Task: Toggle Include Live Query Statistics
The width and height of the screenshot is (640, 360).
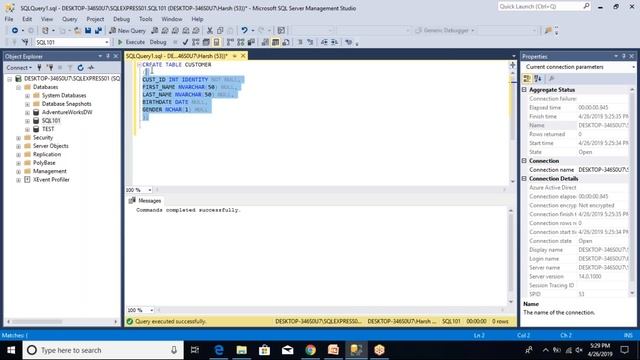Action: click(241, 42)
